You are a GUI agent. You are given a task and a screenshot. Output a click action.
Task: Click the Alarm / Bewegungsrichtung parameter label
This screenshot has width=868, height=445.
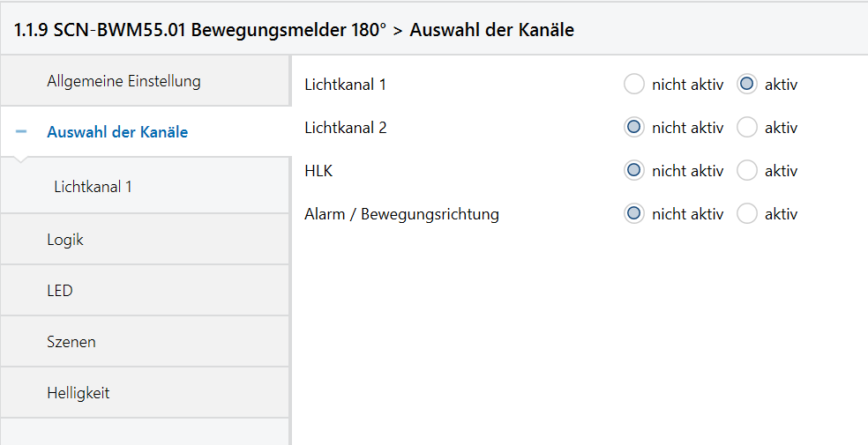tap(401, 214)
